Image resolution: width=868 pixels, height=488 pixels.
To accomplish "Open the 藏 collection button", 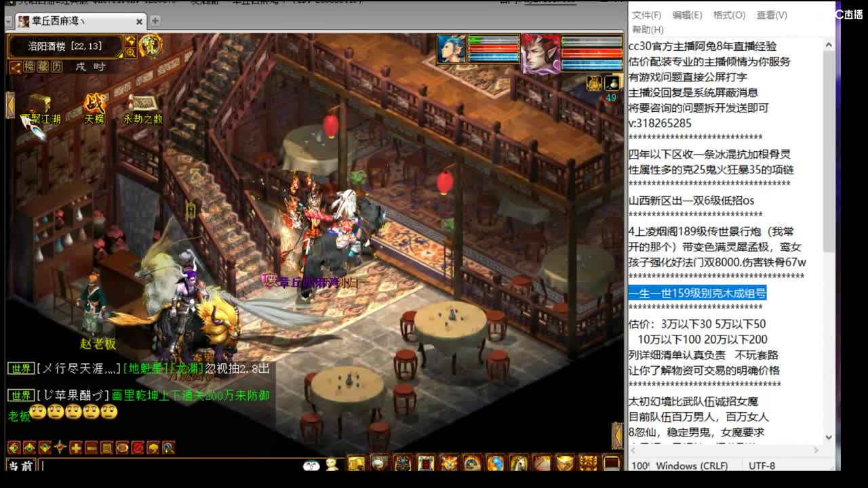I will click(x=43, y=66).
